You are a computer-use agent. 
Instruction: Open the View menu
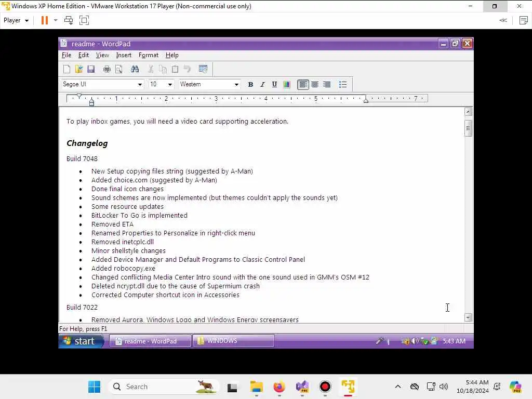click(102, 55)
